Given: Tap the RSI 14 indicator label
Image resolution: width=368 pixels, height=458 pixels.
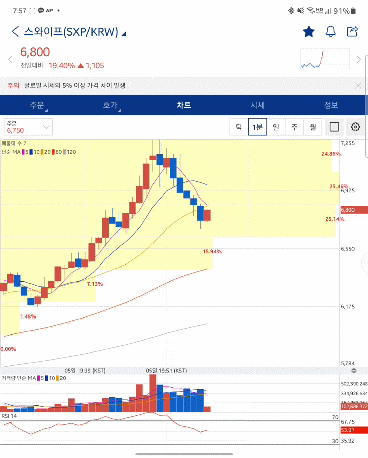Looking at the screenshot, I should coord(9,416).
